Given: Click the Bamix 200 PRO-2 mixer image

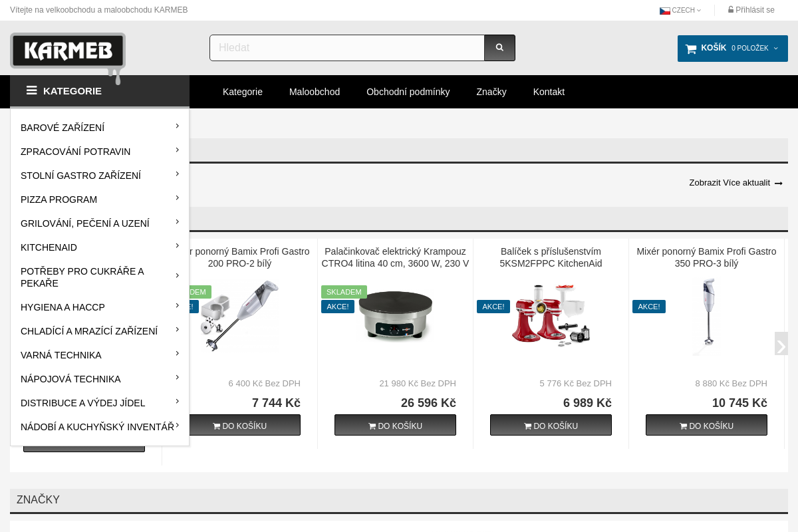Looking at the screenshot, I should (239, 316).
